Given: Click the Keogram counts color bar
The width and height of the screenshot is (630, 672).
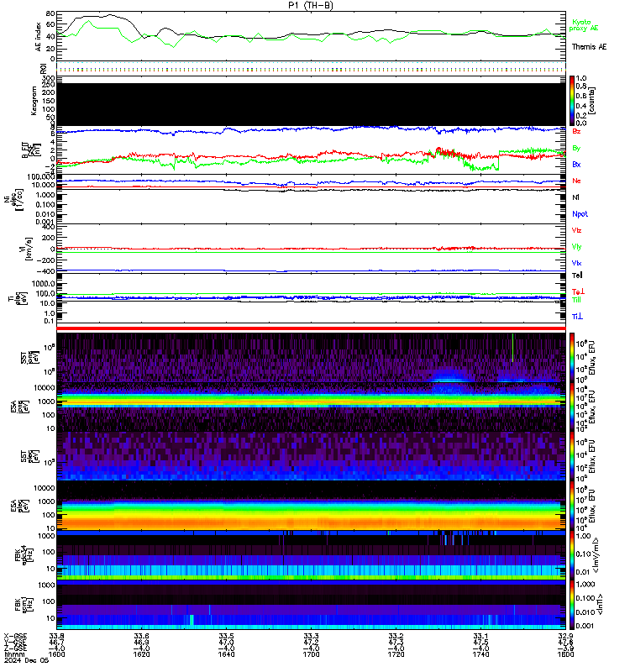Looking at the screenshot, I should click(x=572, y=101).
